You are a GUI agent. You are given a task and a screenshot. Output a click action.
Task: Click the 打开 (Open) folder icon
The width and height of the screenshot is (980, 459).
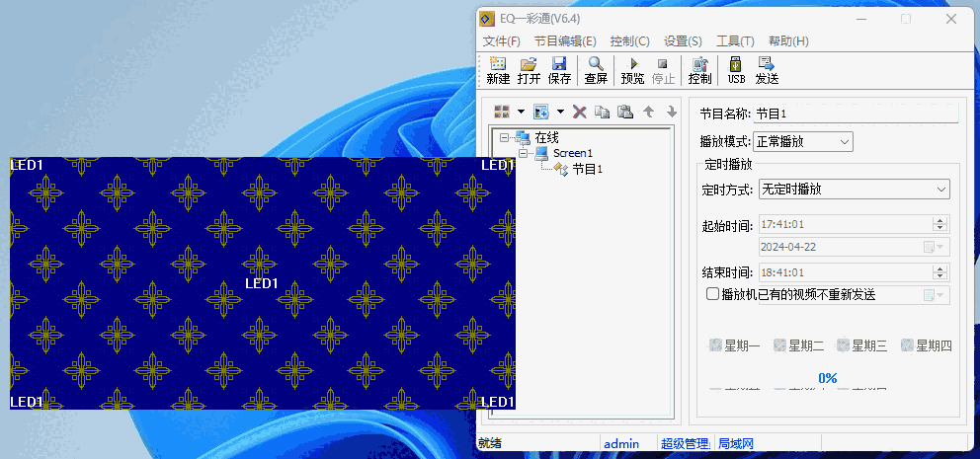(529, 64)
